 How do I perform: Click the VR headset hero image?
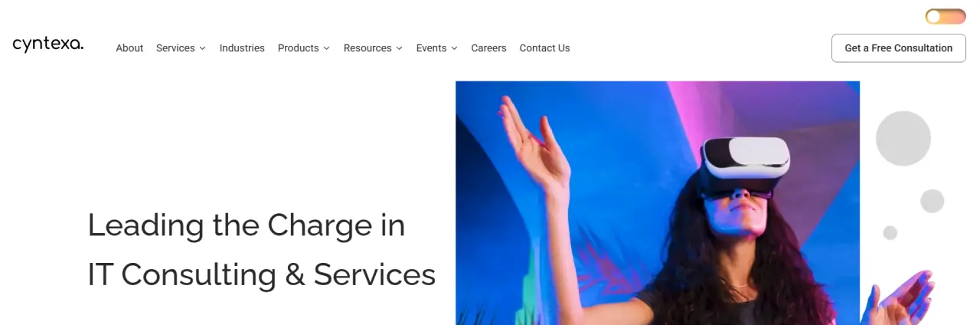(658, 203)
